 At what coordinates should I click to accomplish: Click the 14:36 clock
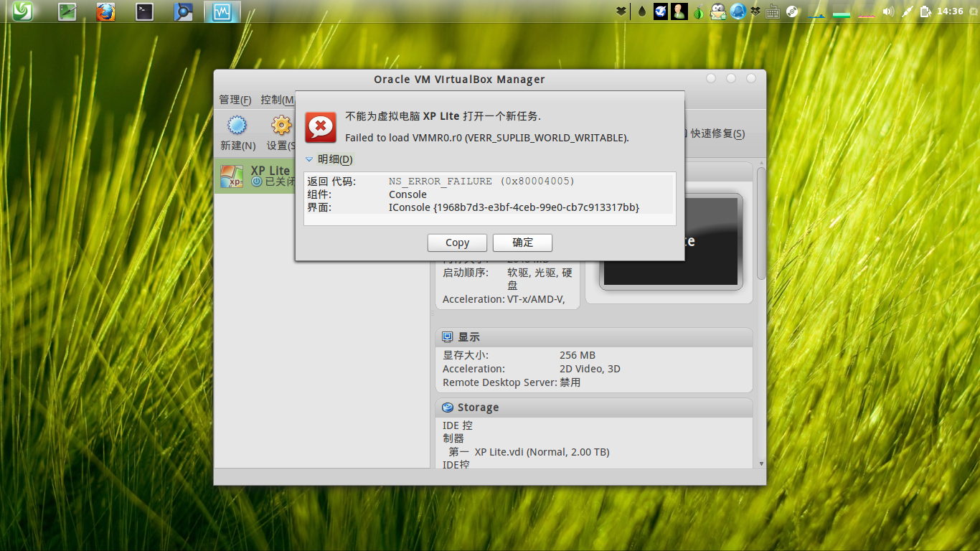[950, 11]
